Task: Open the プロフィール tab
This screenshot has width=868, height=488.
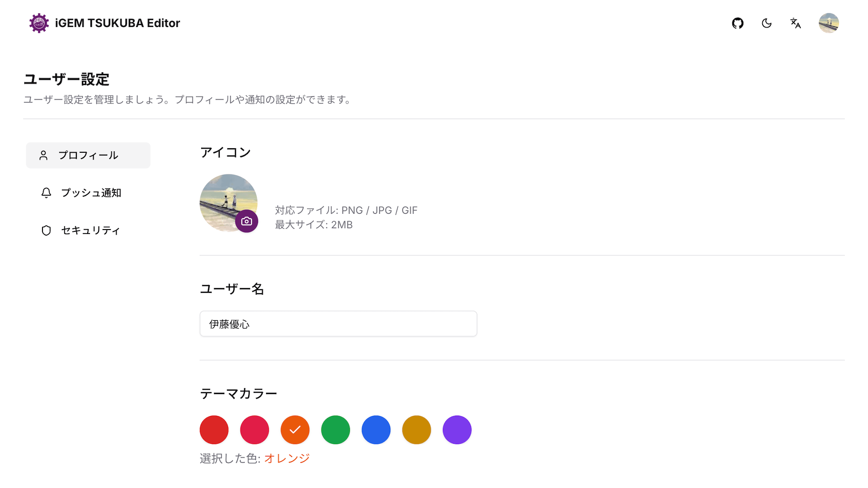Action: tap(88, 155)
